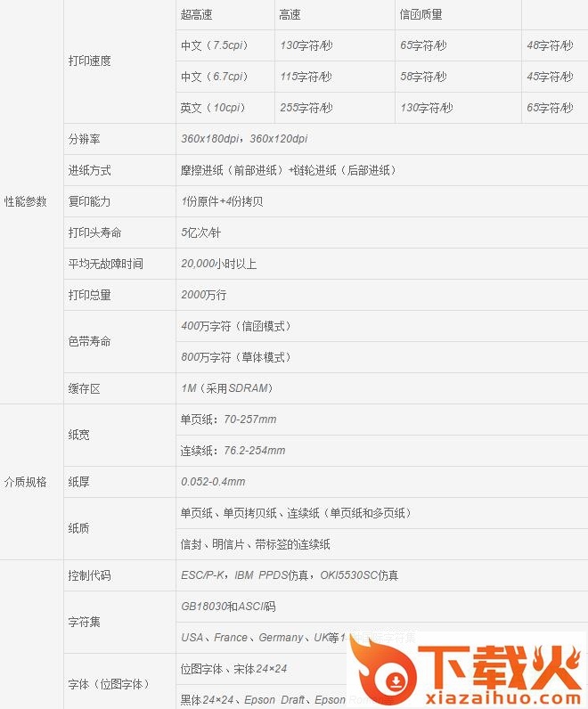Select the 单页纸：70-257mm value
The width and height of the screenshot is (588, 709).
[228, 420]
